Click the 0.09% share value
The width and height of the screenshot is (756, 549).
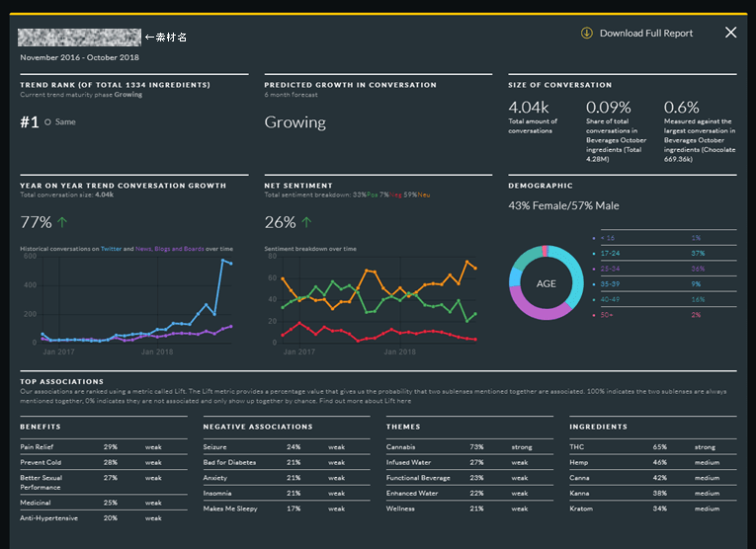click(x=609, y=107)
